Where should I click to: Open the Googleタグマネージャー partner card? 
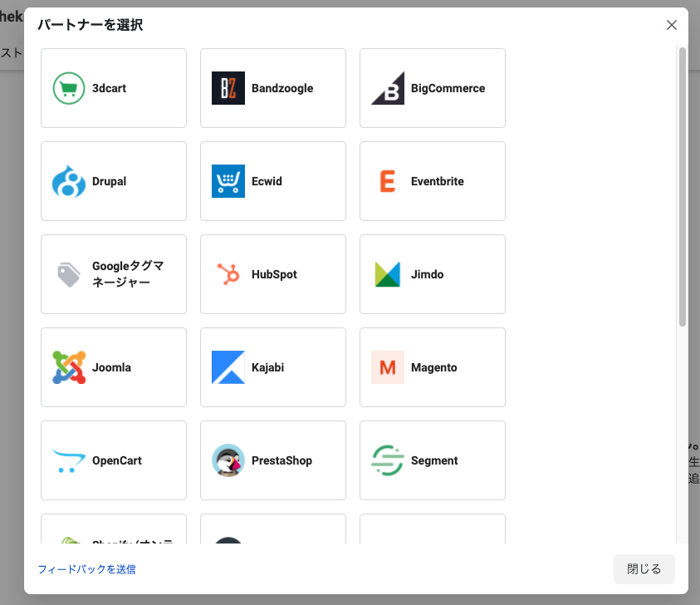tap(114, 274)
